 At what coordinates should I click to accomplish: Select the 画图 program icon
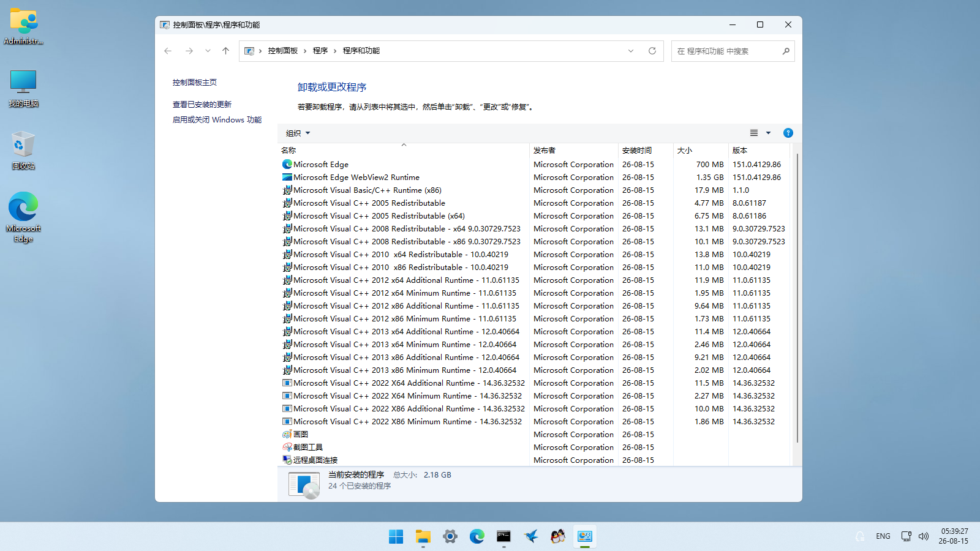287,435
